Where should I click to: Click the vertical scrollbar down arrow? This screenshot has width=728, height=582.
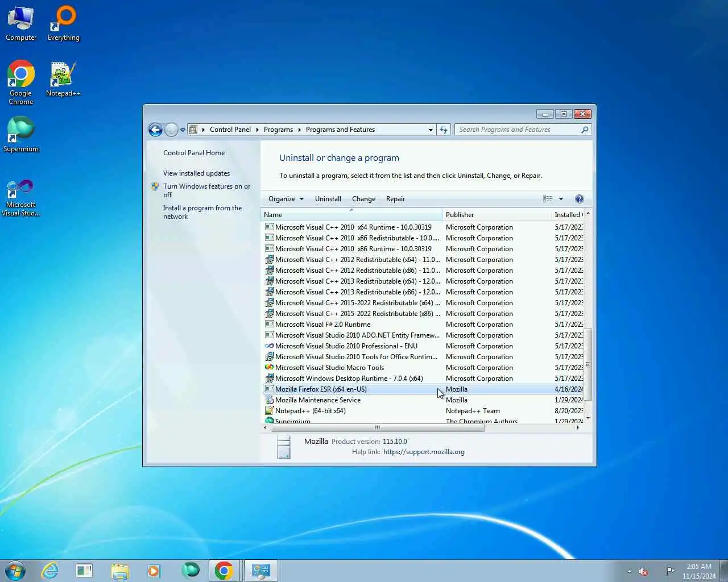(588, 418)
